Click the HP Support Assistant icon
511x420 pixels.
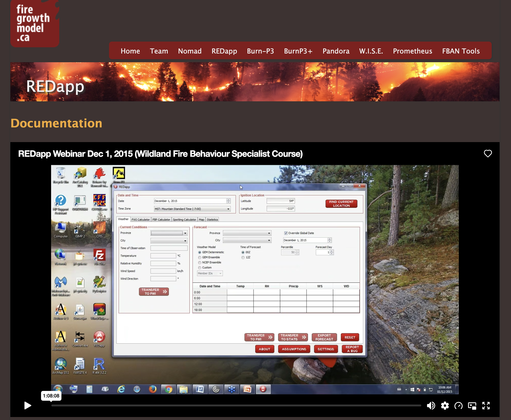(x=61, y=204)
